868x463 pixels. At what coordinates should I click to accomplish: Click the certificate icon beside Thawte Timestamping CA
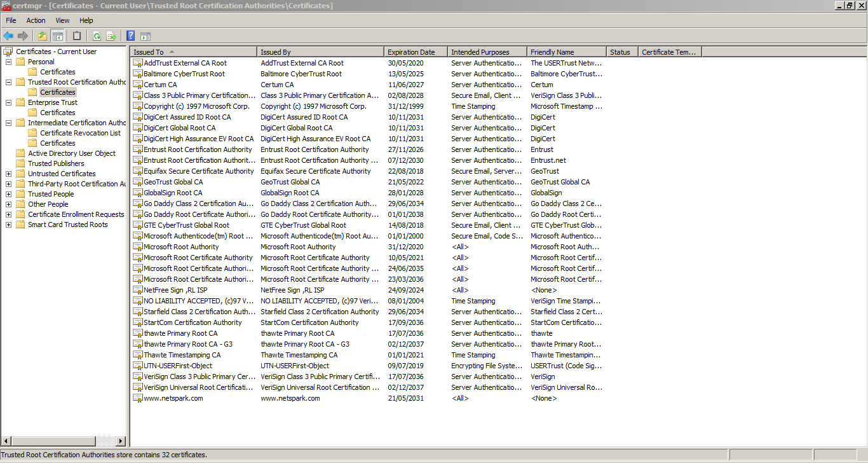pyautogui.click(x=137, y=355)
